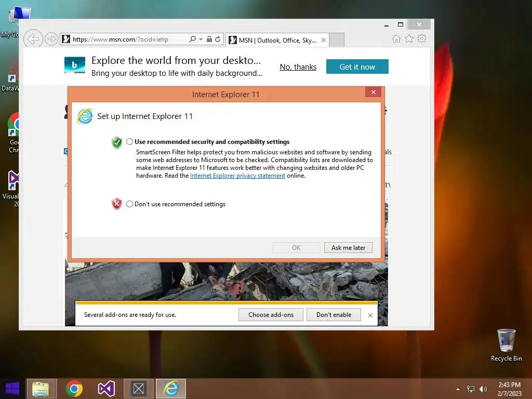Open Visual Studio from the taskbar
The image size is (532, 399).
(106, 389)
